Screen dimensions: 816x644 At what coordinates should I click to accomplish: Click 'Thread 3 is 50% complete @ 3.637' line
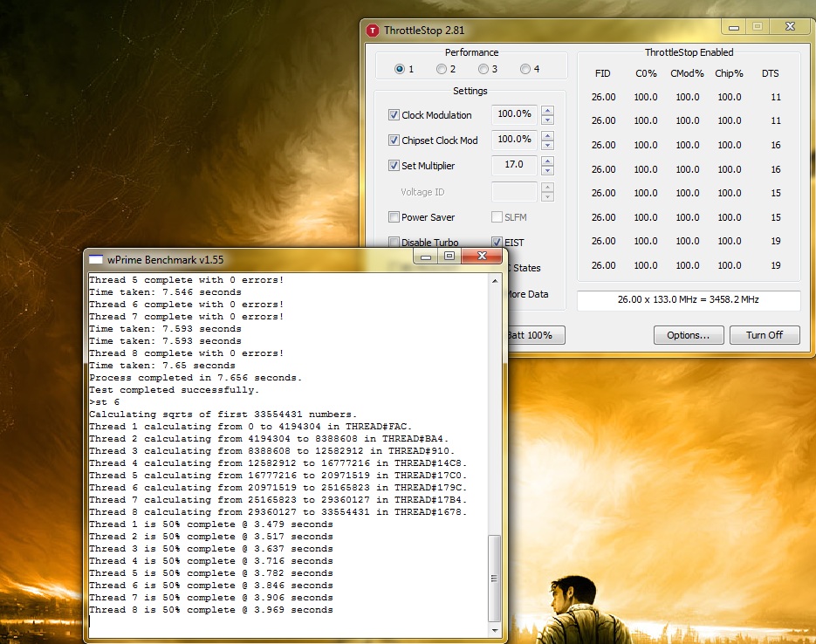[x=211, y=549]
